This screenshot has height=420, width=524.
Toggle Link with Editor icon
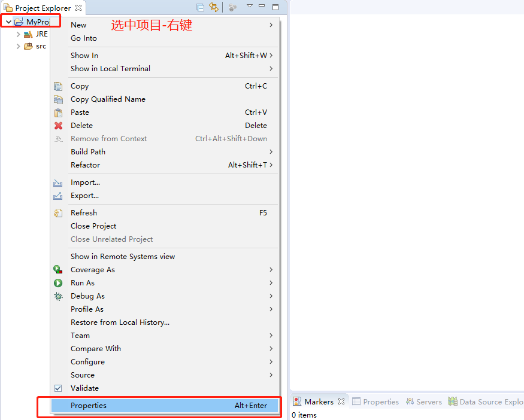tap(214, 7)
